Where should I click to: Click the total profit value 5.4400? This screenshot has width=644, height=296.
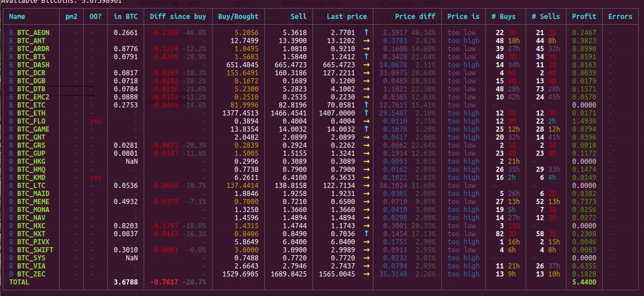584,282
